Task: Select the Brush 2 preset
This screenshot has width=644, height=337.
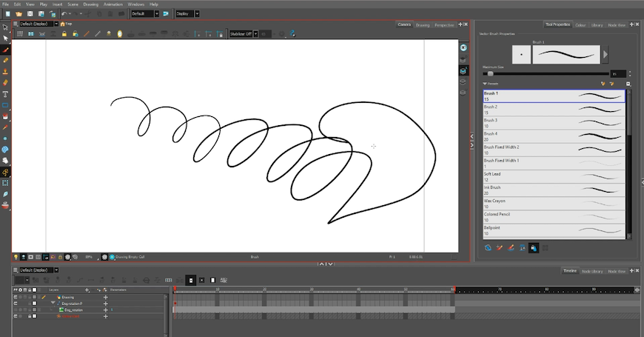Action: [554, 110]
